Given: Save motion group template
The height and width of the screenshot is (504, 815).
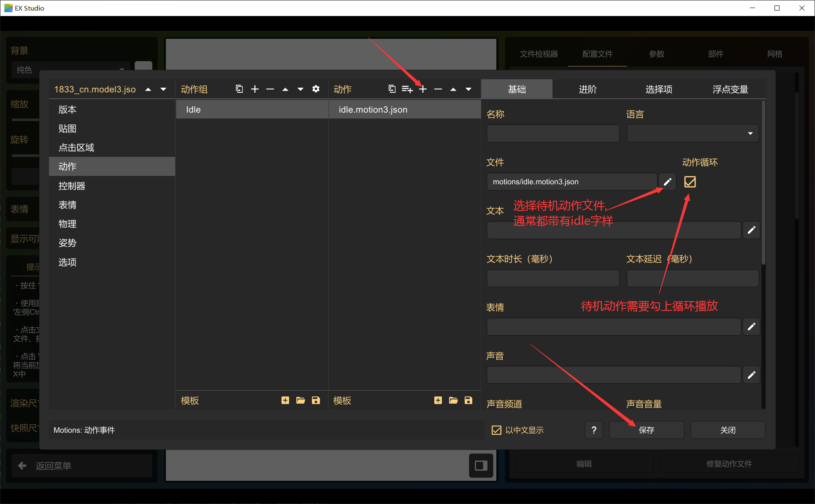Looking at the screenshot, I should [x=316, y=400].
